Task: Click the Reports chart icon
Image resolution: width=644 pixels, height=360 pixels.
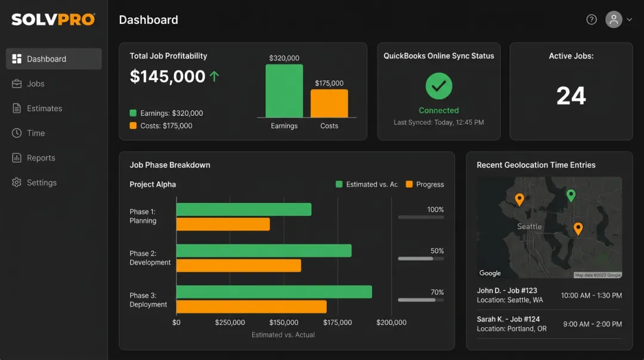Action: pos(17,158)
